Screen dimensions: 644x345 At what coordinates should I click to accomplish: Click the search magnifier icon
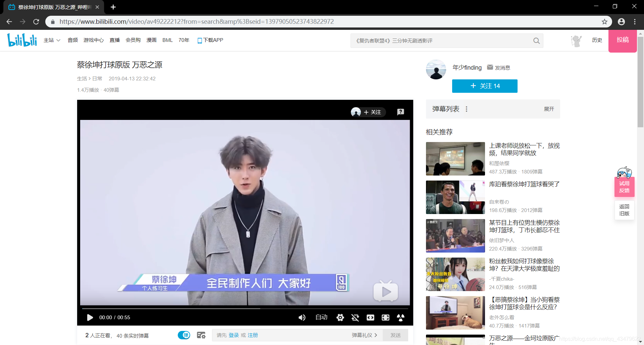[536, 41]
